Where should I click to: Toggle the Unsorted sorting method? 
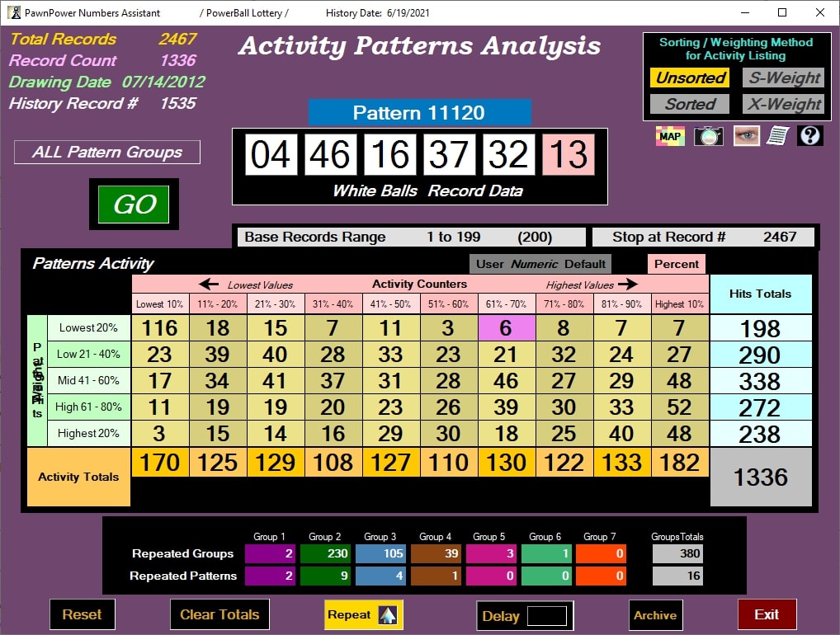(689, 78)
